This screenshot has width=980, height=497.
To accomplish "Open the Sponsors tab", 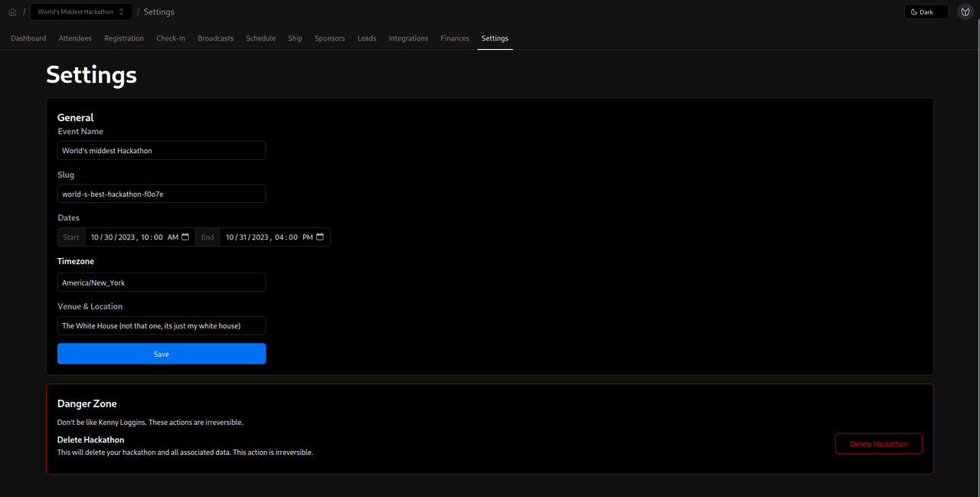I will pyautogui.click(x=329, y=38).
